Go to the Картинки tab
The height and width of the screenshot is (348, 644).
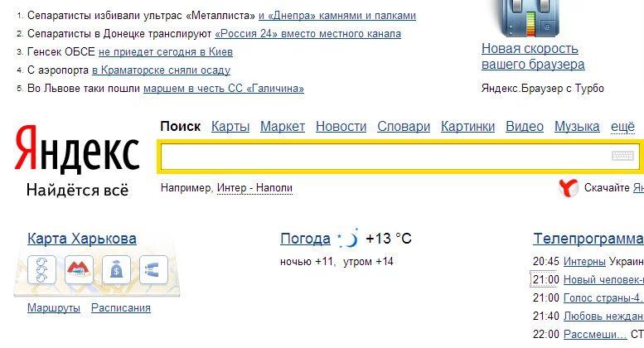467,127
